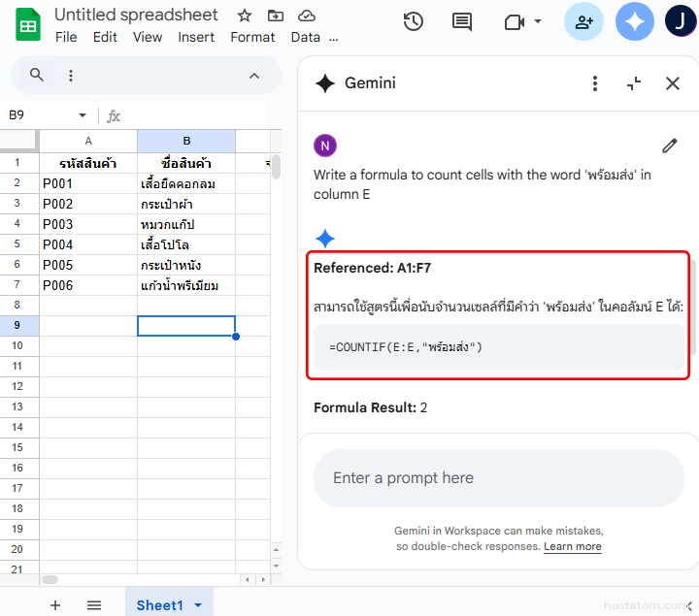Screen dimensions: 699x616
Task: Click the search menus magnifier icon
Action: tap(37, 75)
